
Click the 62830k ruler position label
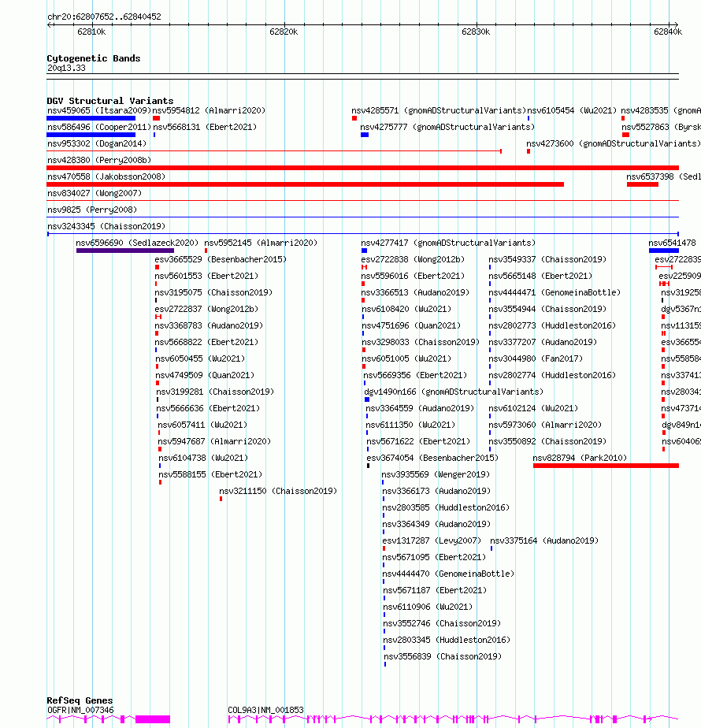(x=476, y=32)
